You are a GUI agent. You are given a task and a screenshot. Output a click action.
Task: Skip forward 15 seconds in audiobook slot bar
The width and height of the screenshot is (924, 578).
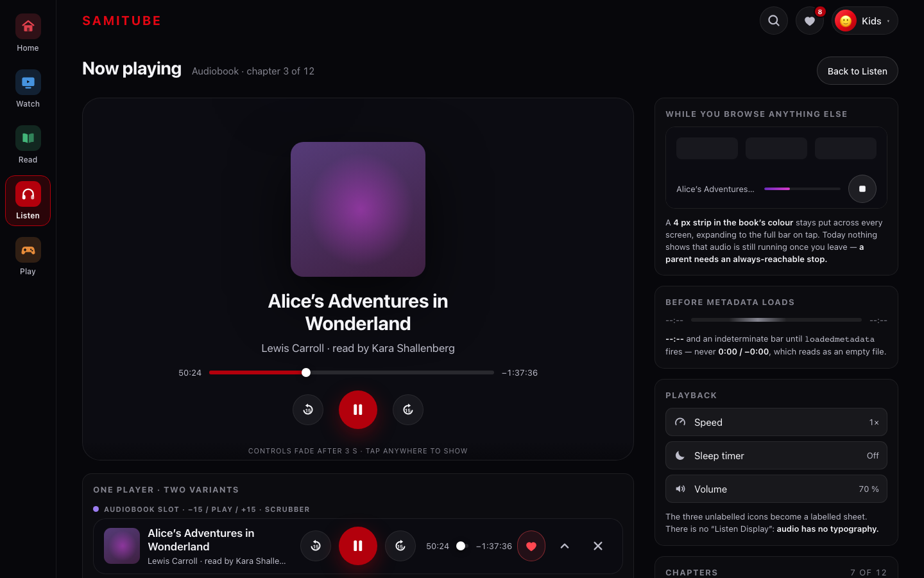400,546
